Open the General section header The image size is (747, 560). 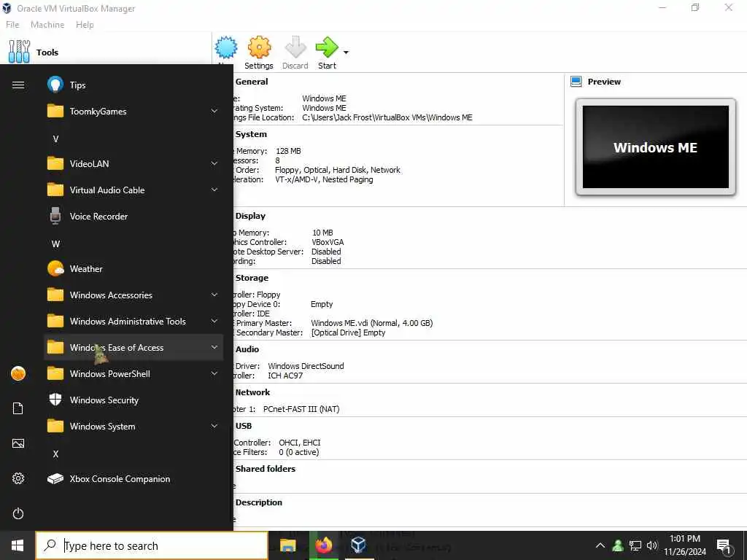[x=252, y=82]
